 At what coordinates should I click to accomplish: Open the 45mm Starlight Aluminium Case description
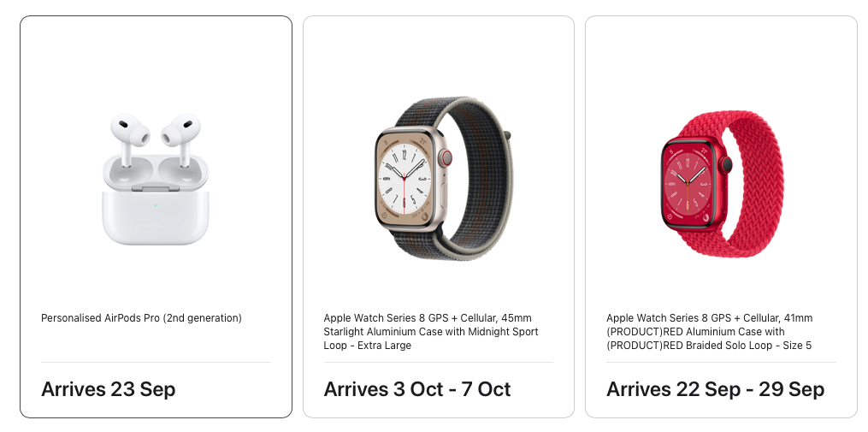pos(431,332)
